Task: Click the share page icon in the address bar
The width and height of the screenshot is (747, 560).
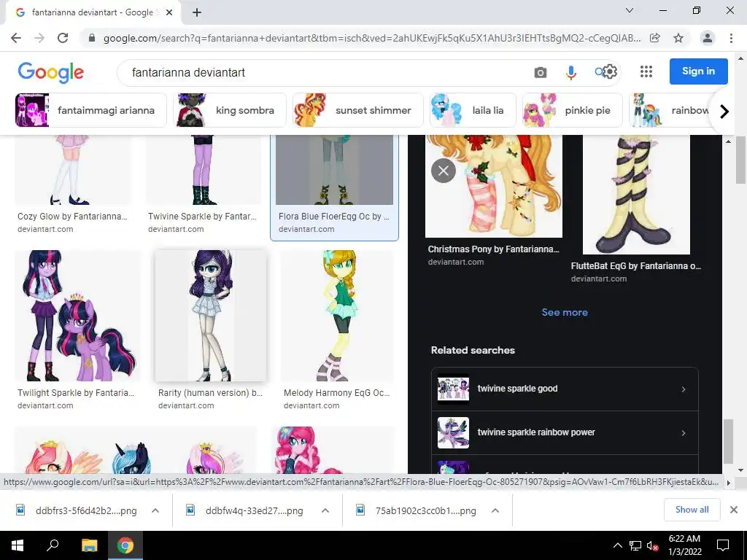Action: (655, 38)
